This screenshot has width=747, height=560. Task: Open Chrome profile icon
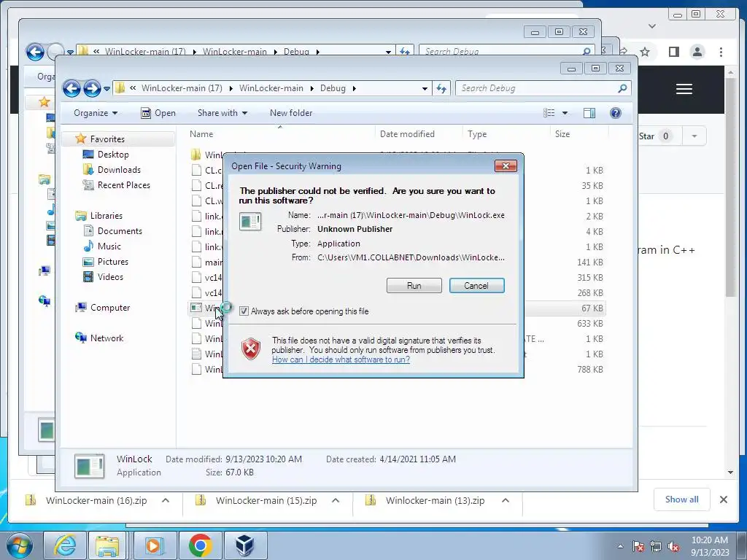697,52
